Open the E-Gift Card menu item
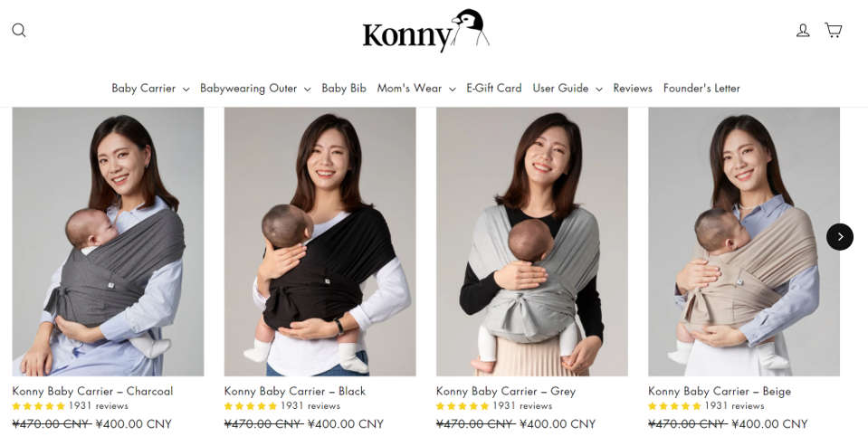868x437 pixels. click(x=494, y=88)
